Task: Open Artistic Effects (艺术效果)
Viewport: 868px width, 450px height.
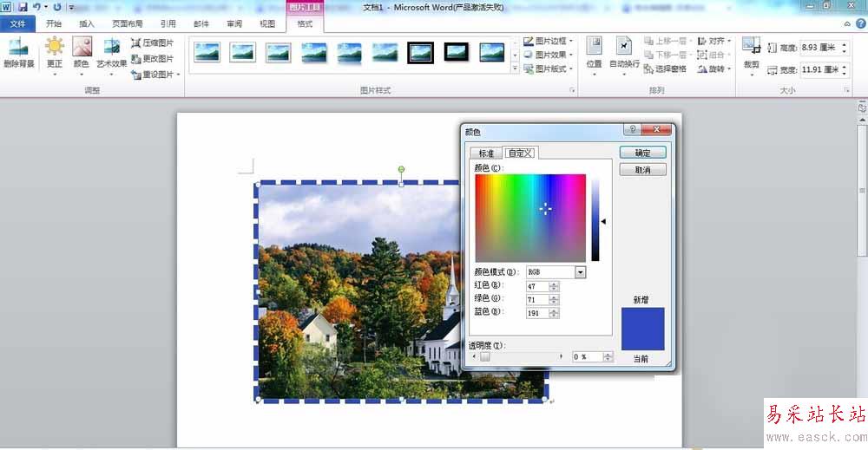Action: (x=111, y=54)
